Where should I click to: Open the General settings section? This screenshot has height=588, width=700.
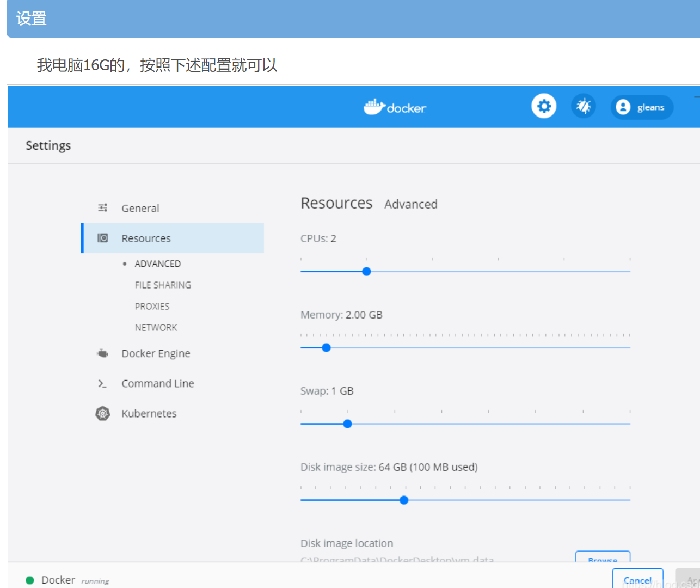[x=140, y=209]
